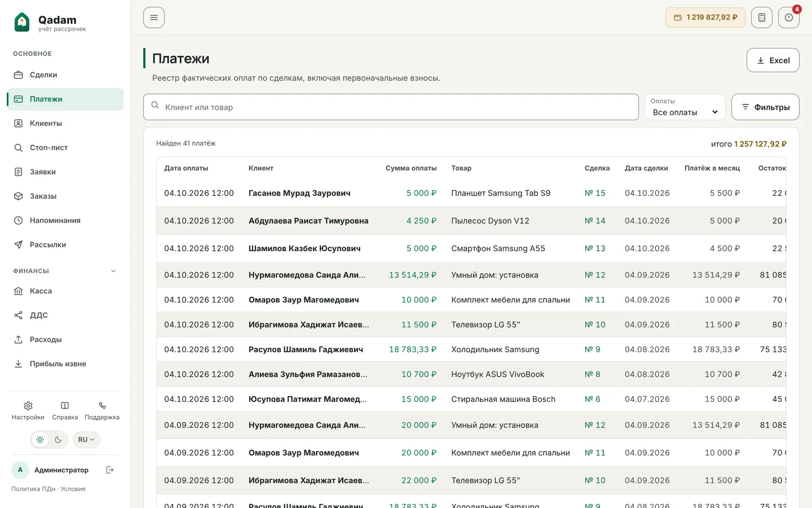The height and width of the screenshot is (508, 812).
Task: Click the Qadam logo
Action: pyautogui.click(x=22, y=23)
